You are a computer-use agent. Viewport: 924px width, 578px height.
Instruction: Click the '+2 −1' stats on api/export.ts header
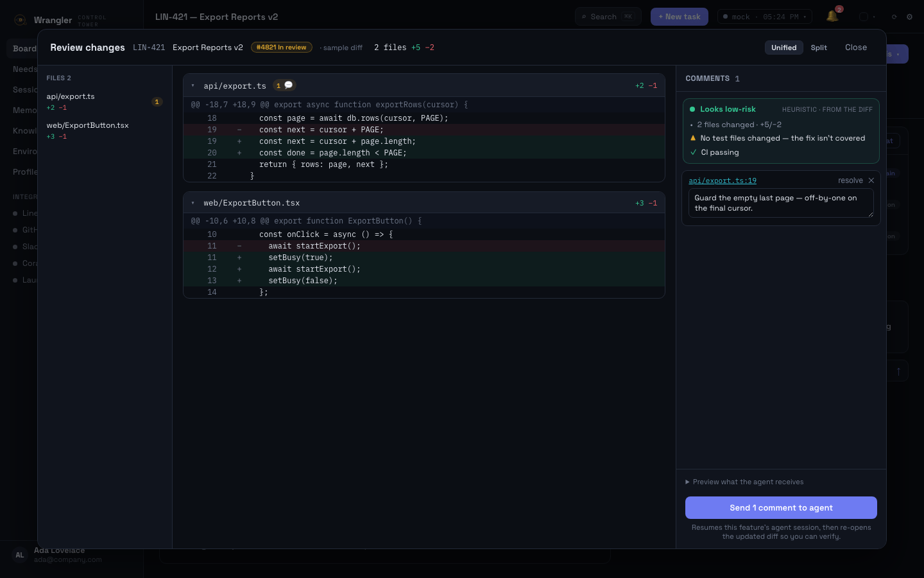point(646,85)
